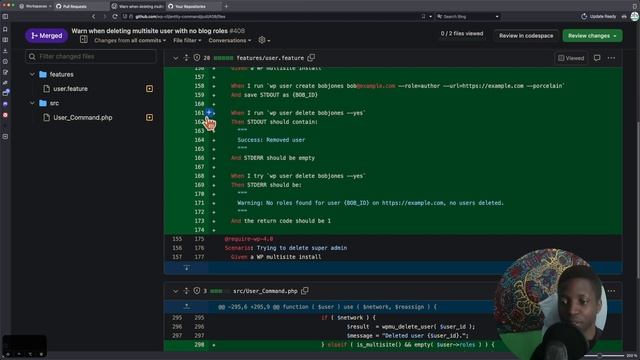Image resolution: width=640 pixels, height=360 pixels.
Task: Reload the page in the browser
Action: point(115,17)
